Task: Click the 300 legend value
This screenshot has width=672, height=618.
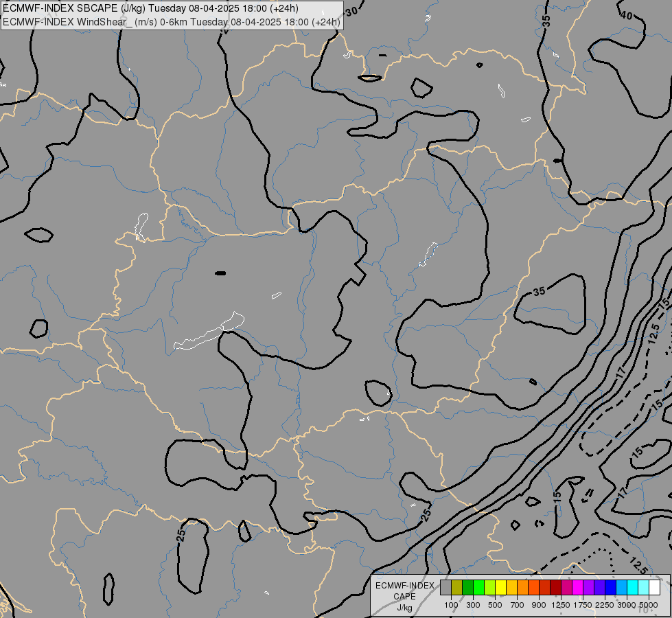Action: 473,605
